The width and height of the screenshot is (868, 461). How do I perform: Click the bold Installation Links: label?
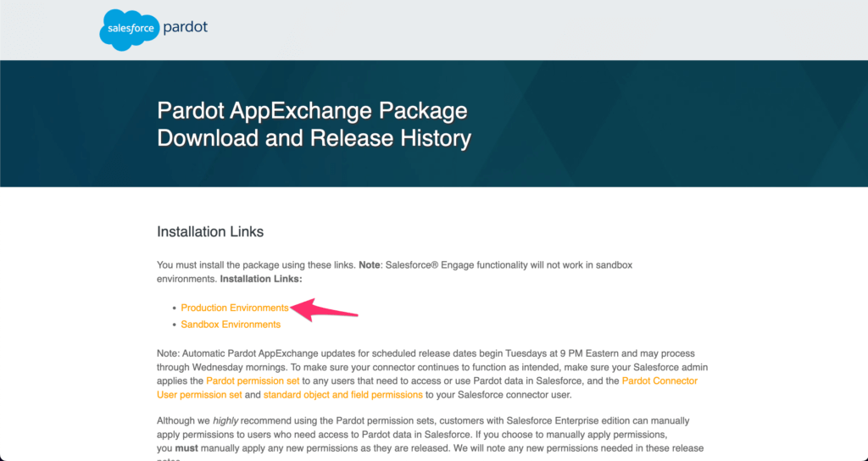pyautogui.click(x=261, y=278)
